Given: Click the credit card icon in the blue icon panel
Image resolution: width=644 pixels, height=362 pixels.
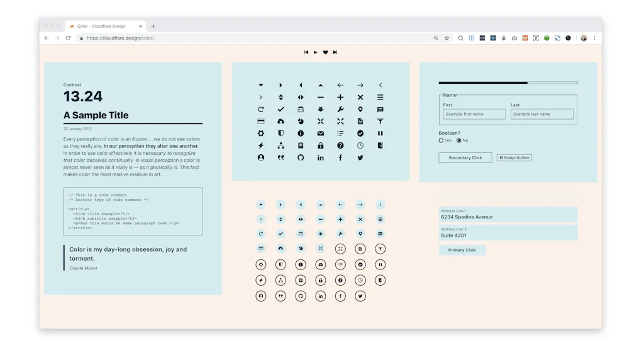Looking at the screenshot, I should (261, 122).
